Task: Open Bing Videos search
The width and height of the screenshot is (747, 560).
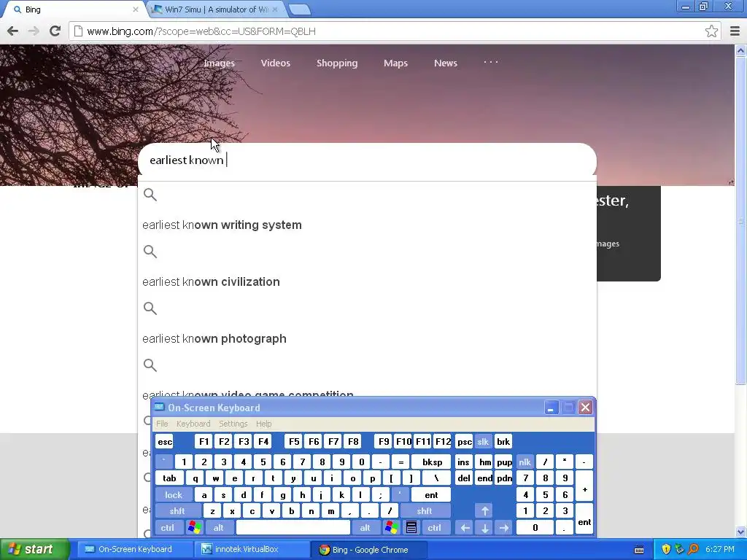Action: 275,63
